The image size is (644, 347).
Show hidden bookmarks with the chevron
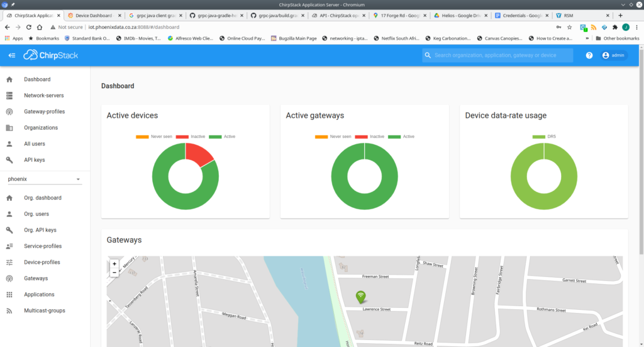[587, 38]
